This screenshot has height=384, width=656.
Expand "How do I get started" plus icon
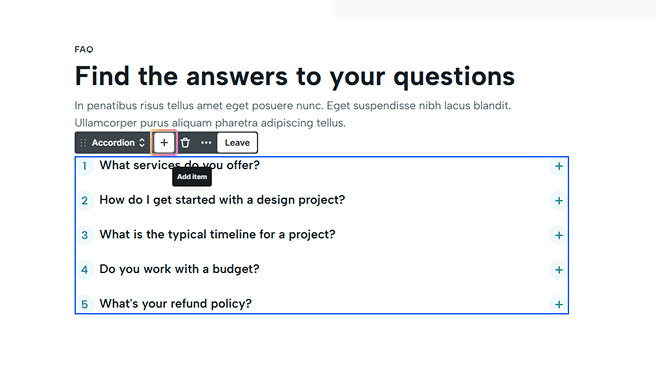point(559,201)
